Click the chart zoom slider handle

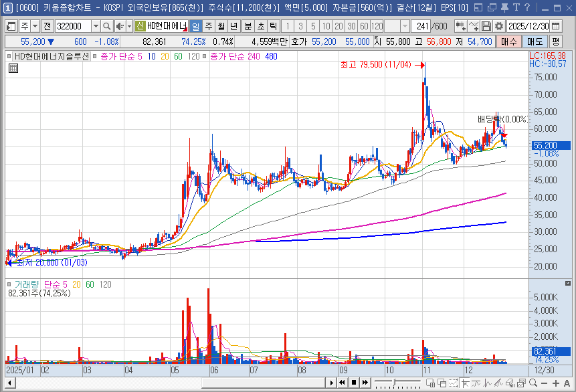[395, 383]
